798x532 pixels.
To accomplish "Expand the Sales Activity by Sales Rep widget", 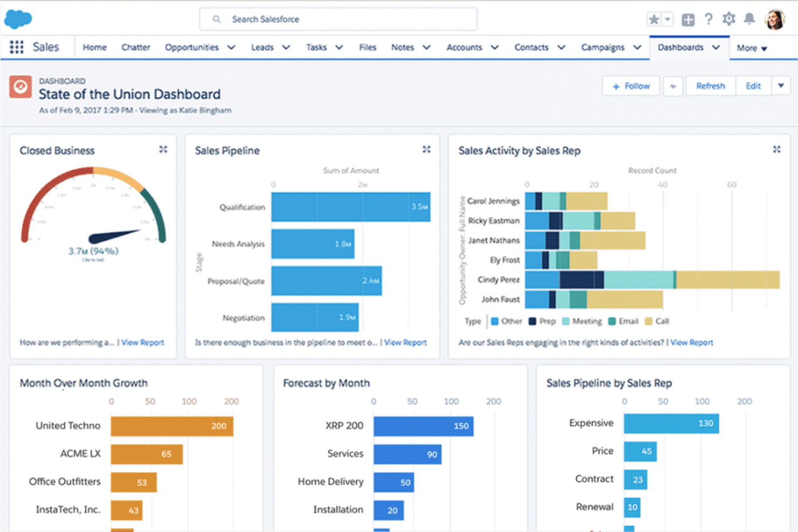I will pos(776,149).
